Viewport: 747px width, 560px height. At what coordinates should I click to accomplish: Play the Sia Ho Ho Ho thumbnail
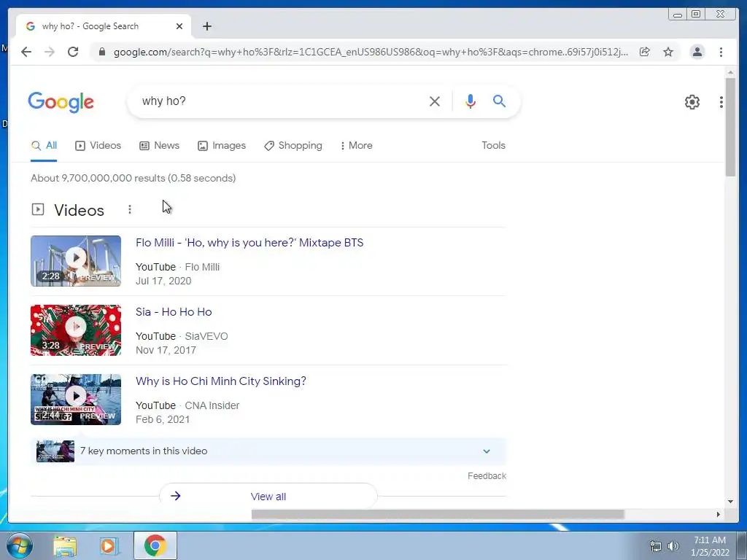[x=76, y=330]
